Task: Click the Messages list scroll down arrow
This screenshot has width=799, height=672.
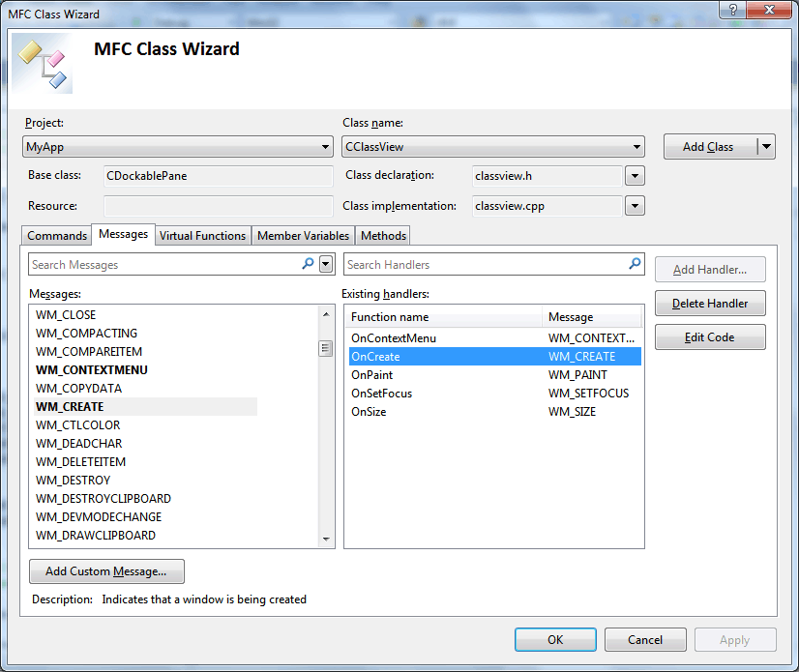Action: coord(326,539)
